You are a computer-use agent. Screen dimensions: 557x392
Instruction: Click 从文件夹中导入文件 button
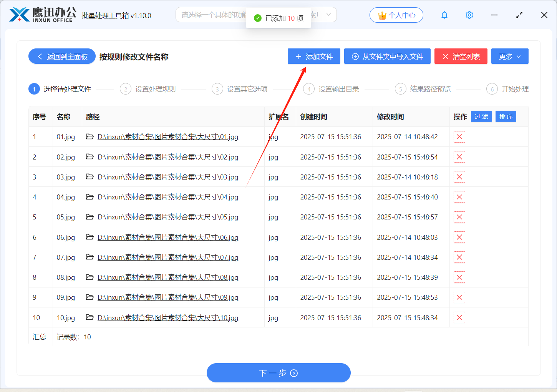pyautogui.click(x=387, y=56)
